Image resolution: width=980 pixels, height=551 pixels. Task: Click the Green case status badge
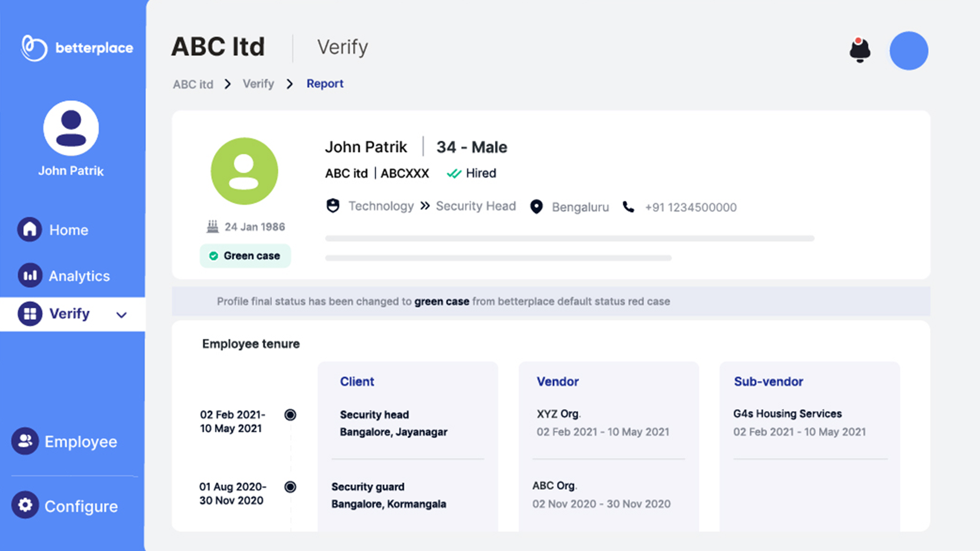(245, 256)
